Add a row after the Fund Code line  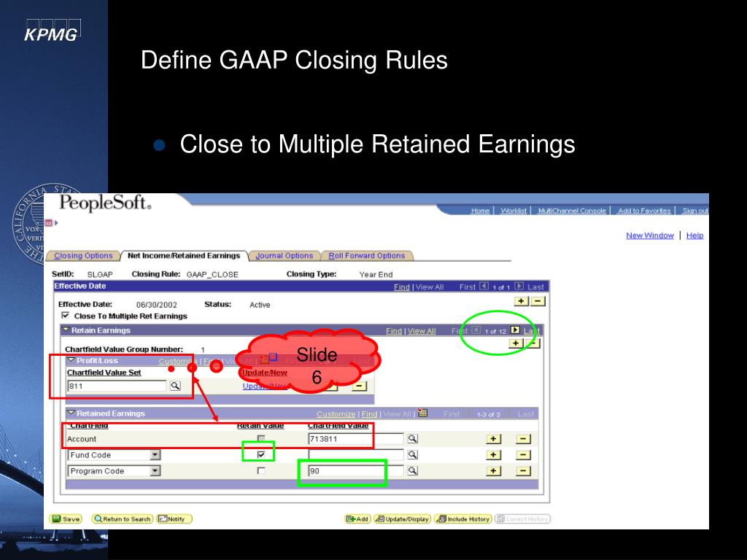(x=494, y=455)
